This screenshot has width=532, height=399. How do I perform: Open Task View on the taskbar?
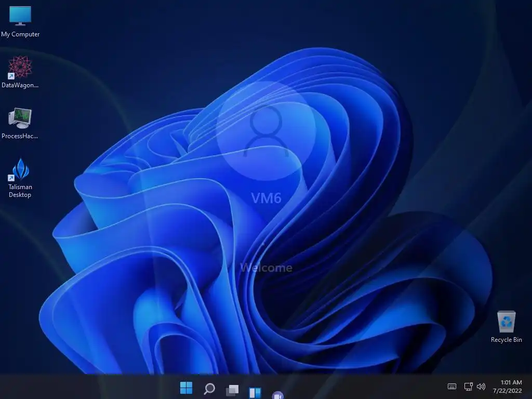tap(232, 390)
